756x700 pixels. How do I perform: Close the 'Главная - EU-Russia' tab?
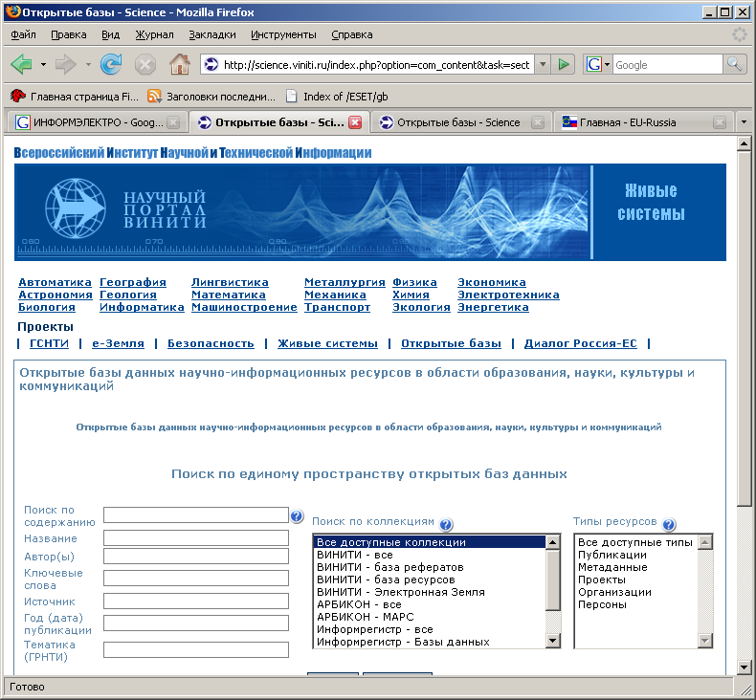(x=720, y=122)
